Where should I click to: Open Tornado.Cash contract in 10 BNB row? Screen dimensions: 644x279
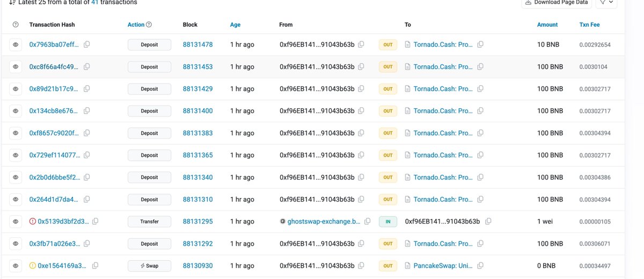(x=443, y=45)
